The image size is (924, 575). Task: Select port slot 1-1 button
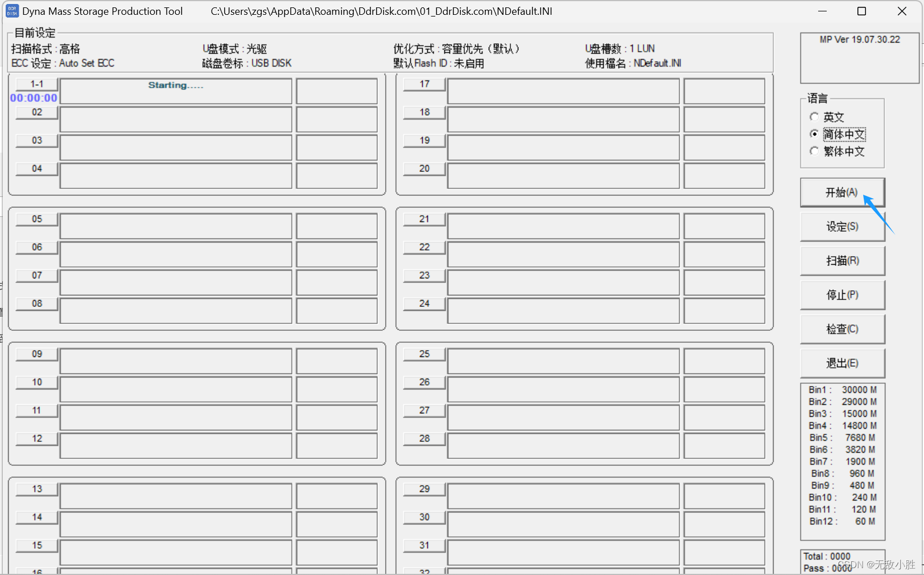tap(36, 84)
